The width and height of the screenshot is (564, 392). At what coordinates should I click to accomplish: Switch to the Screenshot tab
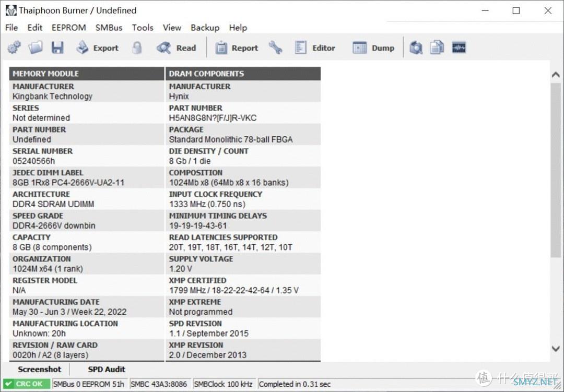pos(40,370)
